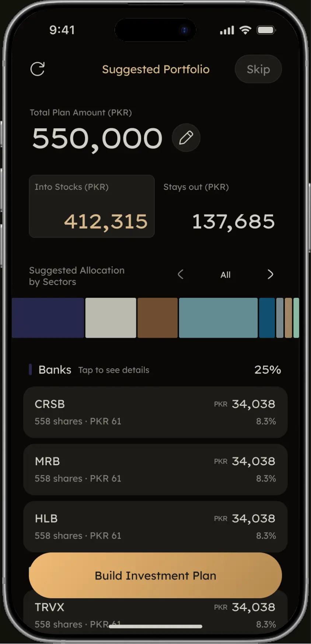Image resolution: width=311 pixels, height=644 pixels.
Task: Edit plan amount with pencil icon
Action: [x=186, y=137]
